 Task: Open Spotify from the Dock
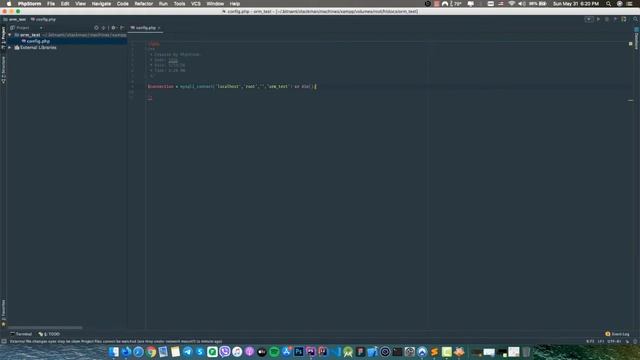pyautogui.click(x=274, y=351)
